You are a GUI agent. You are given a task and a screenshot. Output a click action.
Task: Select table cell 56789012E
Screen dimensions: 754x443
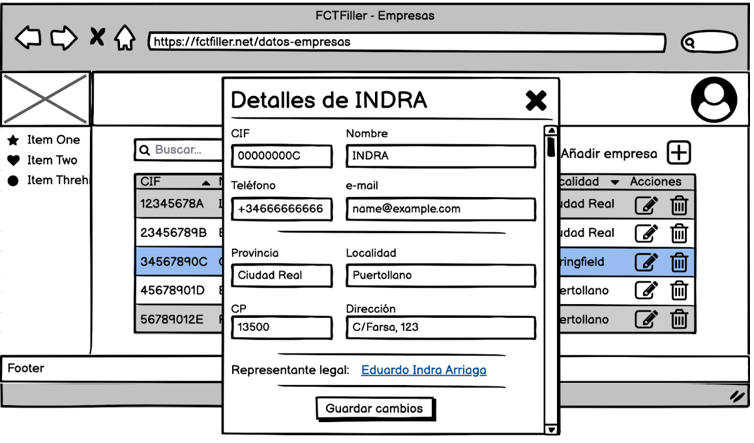(172, 319)
